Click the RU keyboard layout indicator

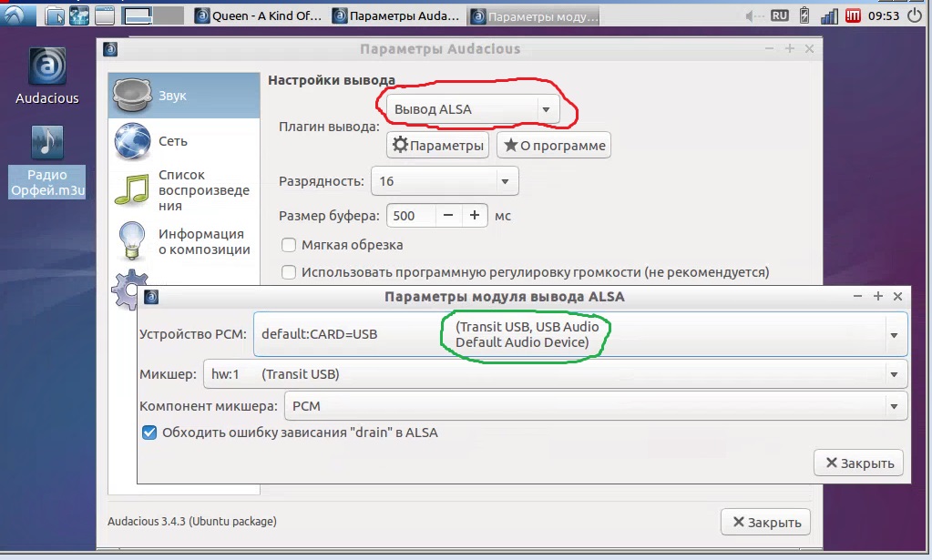(x=779, y=16)
